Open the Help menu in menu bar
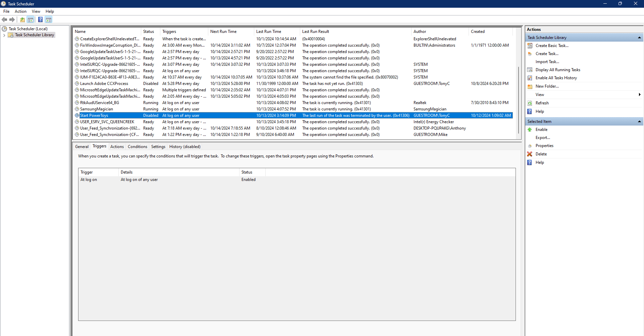 coord(50,11)
